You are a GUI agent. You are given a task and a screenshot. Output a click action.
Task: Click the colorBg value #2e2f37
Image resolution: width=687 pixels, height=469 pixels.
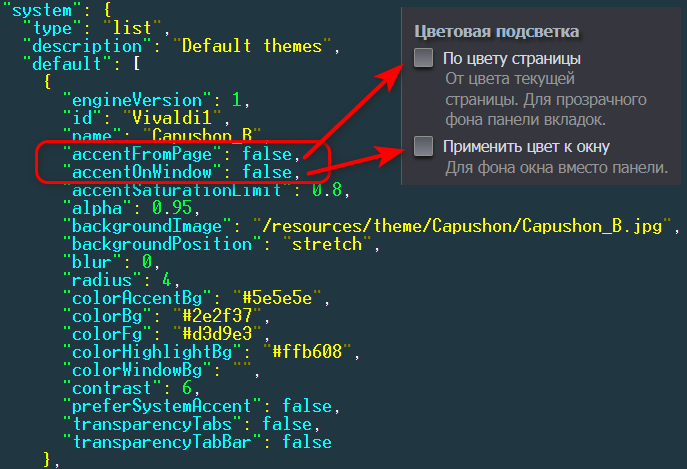pyautogui.click(x=217, y=316)
